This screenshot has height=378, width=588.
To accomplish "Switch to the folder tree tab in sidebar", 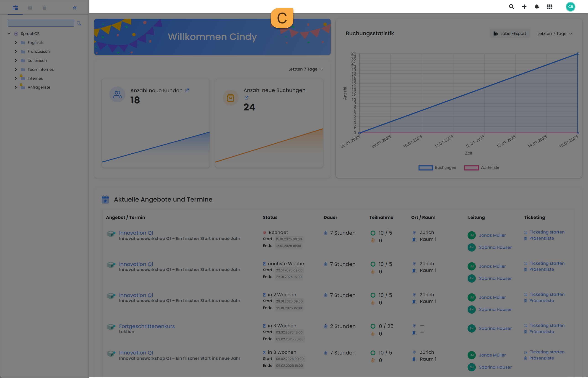I will pyautogui.click(x=15, y=8).
